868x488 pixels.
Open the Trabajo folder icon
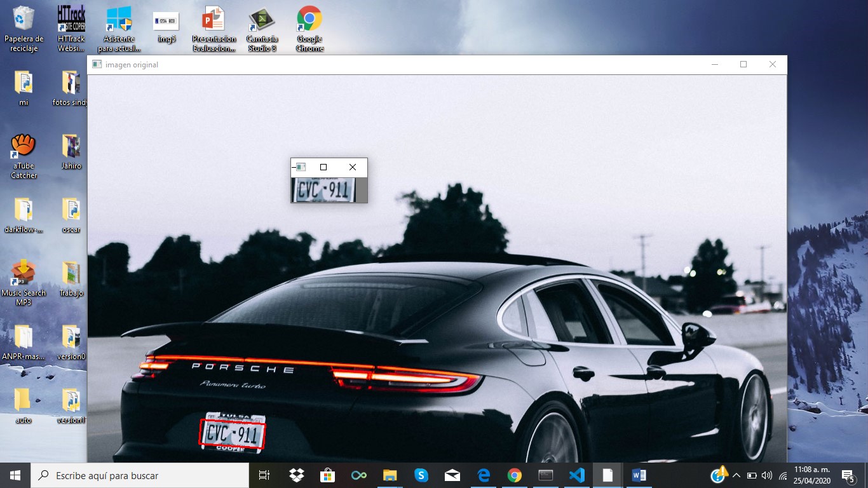pos(71,279)
